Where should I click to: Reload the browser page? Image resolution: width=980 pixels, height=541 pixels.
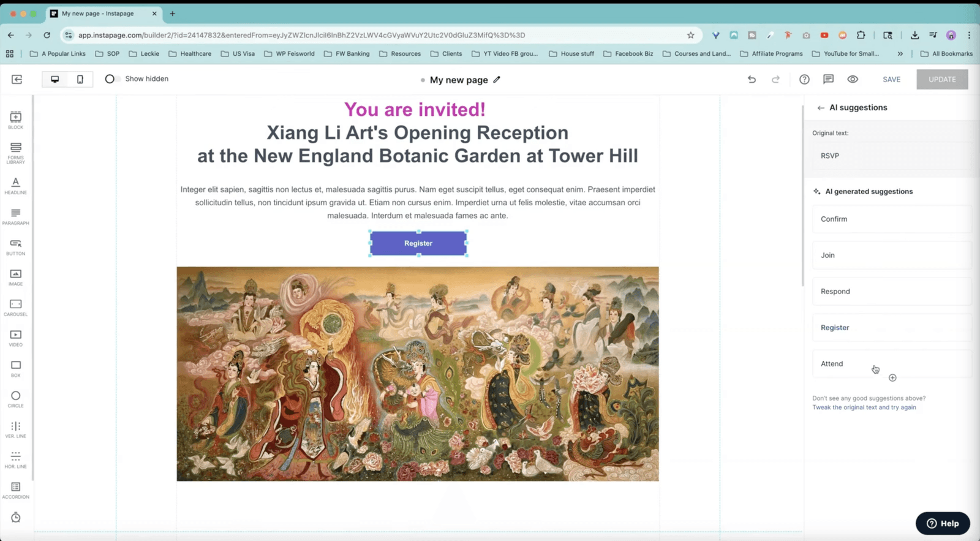pos(47,35)
